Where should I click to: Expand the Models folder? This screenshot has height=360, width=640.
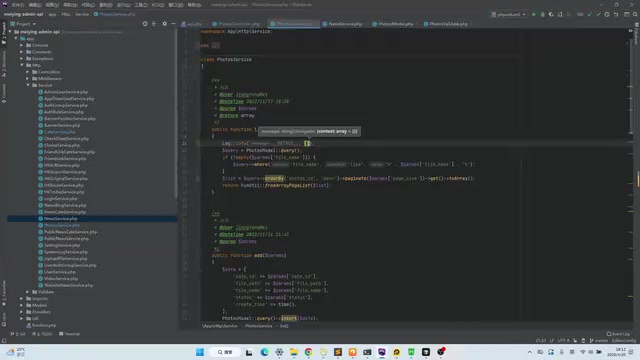point(22,305)
